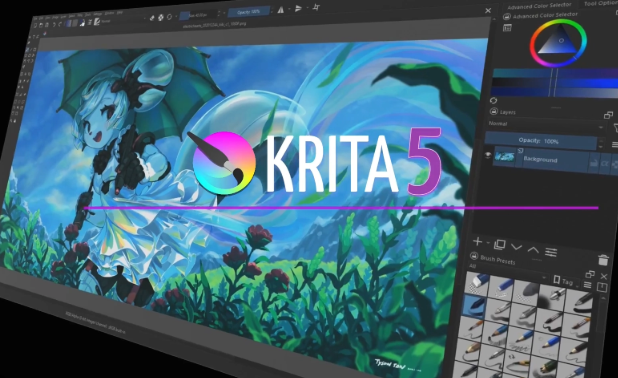The height and width of the screenshot is (378, 618).
Task: Toggle vertical mirror tool
Action: click(x=299, y=8)
